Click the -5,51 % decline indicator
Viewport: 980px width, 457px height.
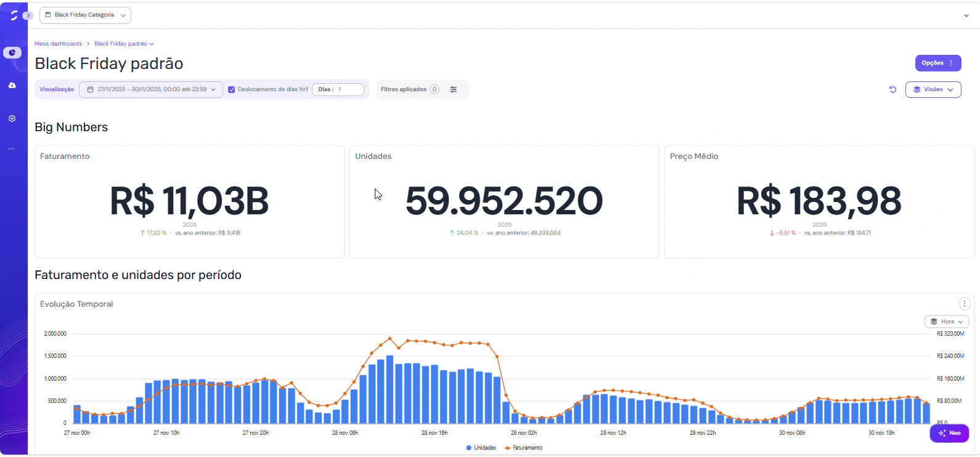783,233
